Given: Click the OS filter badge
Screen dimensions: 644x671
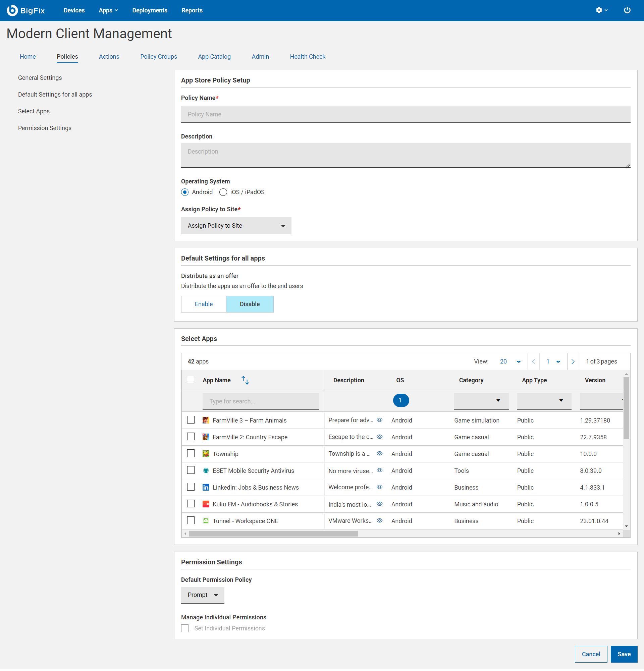Looking at the screenshot, I should click(400, 400).
